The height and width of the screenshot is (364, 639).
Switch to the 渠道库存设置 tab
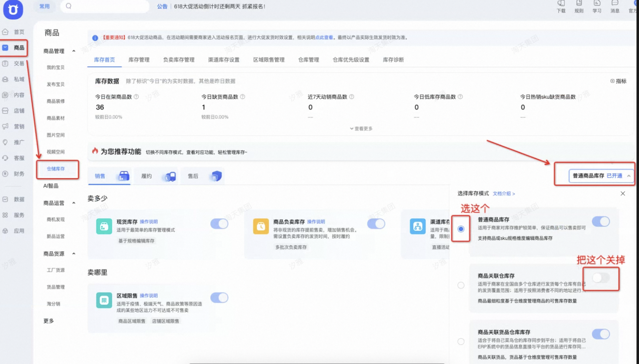[224, 60]
